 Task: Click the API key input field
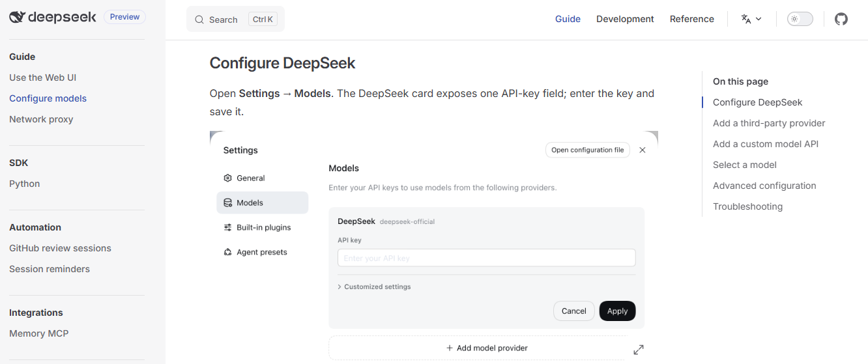486,258
